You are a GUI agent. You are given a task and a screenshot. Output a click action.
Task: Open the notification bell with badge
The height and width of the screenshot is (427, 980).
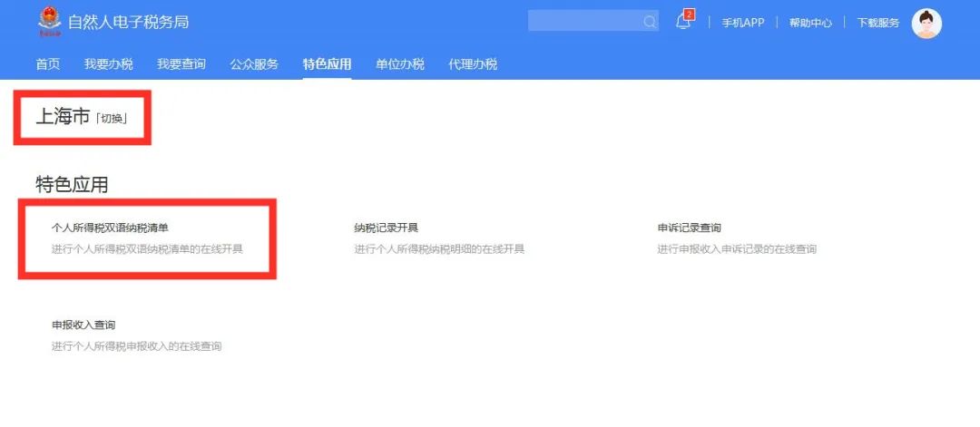click(684, 21)
